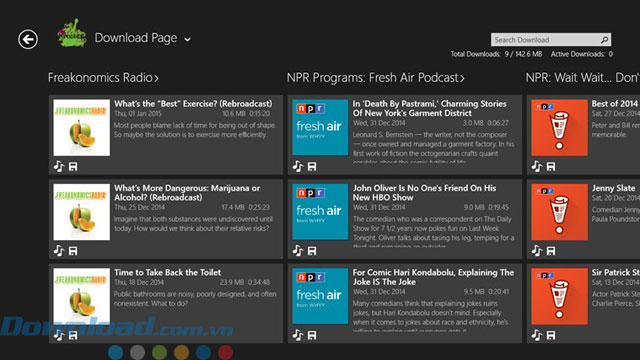Viewport: 640px width, 360px height.
Task: Pick the light blue color circle
Action: 116,352
